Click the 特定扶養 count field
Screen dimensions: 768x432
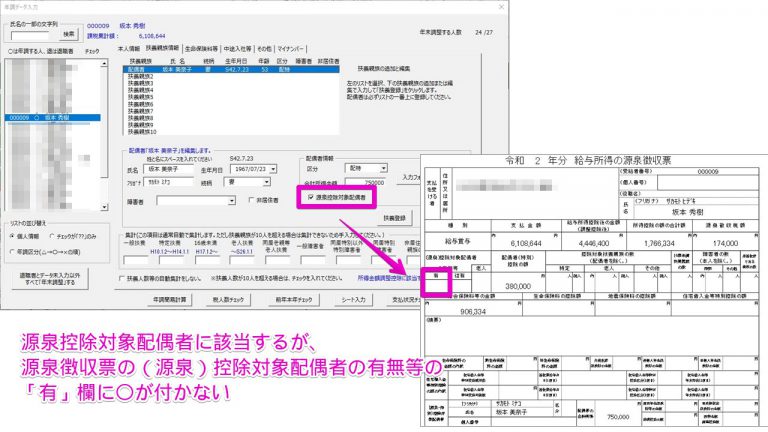click(x=172, y=260)
